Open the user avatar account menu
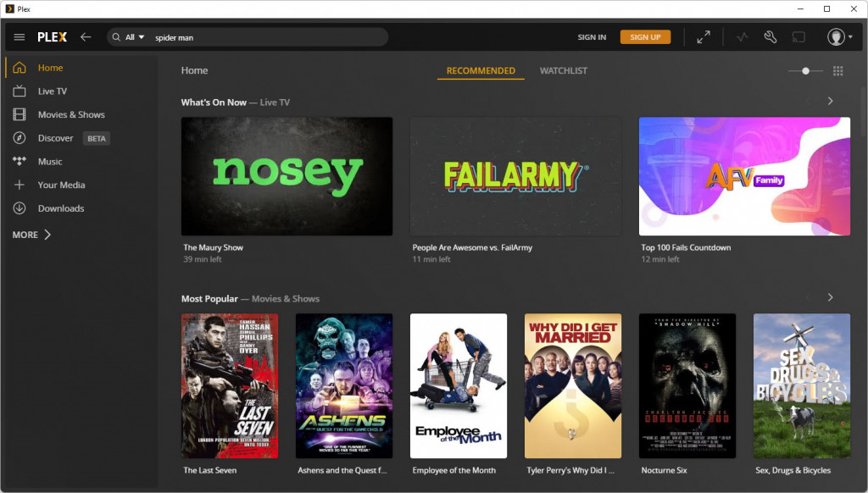The image size is (868, 493). [839, 37]
